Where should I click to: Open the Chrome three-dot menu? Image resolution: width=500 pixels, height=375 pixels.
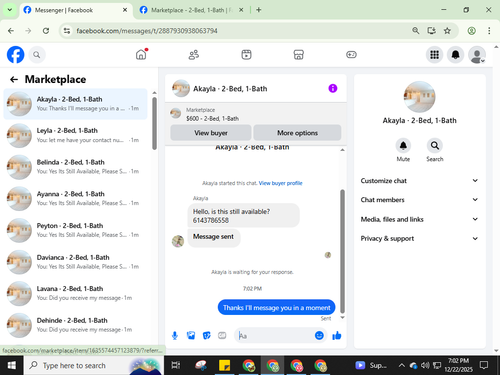489,31
